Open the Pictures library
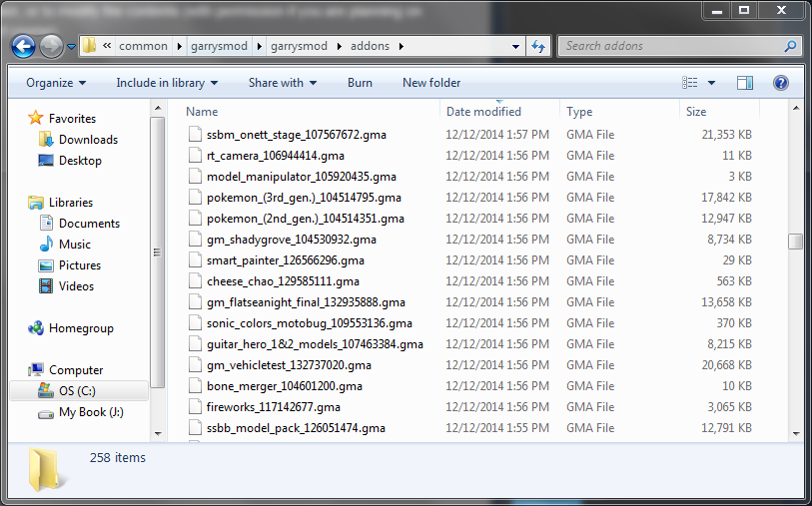The height and width of the screenshot is (506, 812). (x=80, y=265)
